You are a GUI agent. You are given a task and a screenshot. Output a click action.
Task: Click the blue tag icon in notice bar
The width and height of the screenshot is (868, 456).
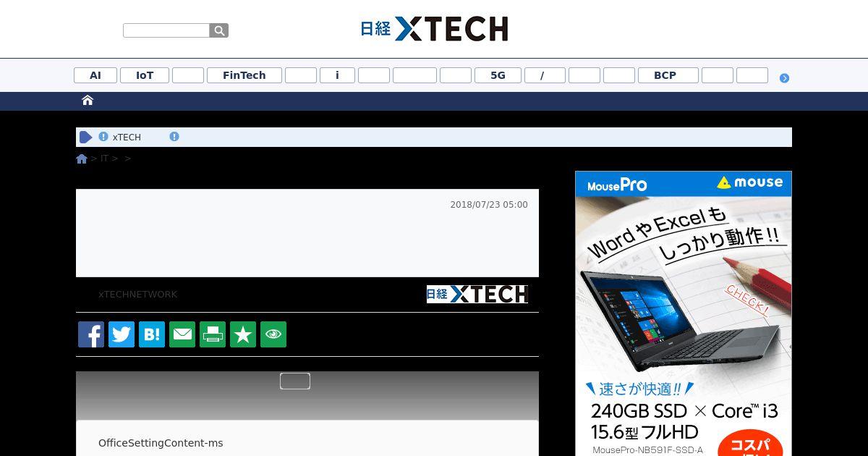click(x=86, y=137)
